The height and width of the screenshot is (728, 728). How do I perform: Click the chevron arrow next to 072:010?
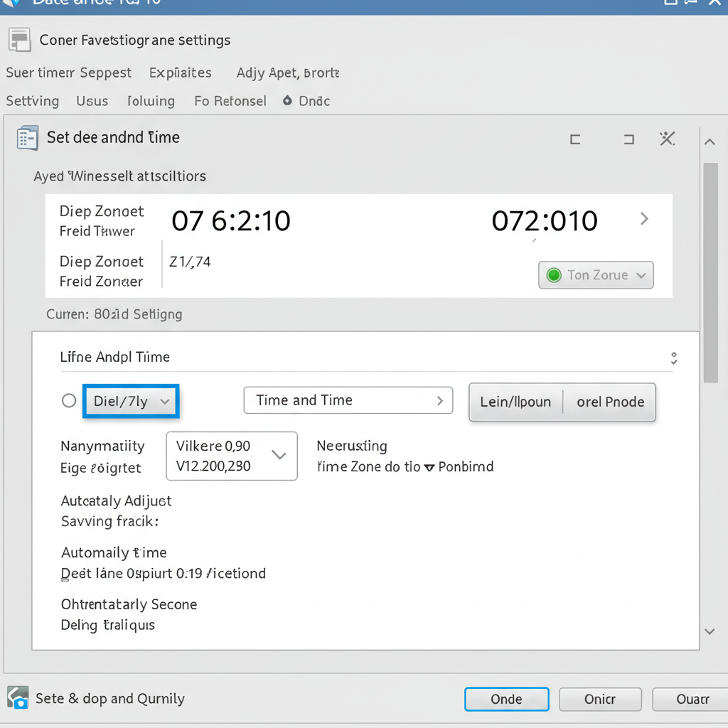(644, 219)
